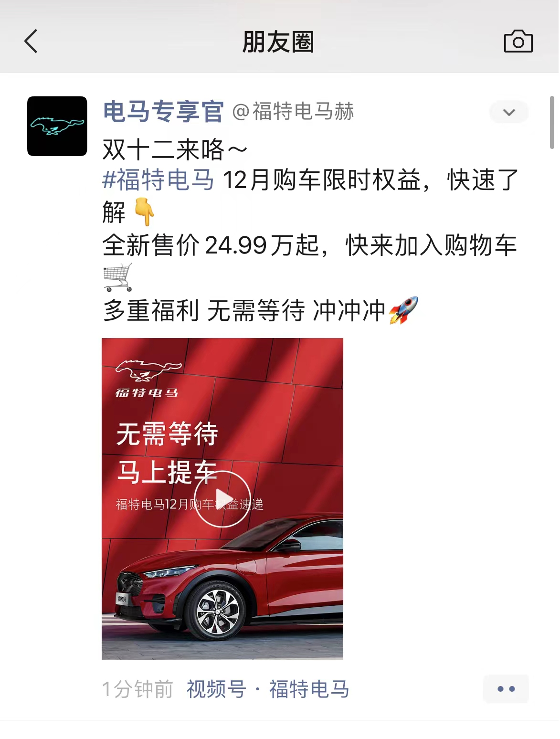Click the 无需等待 headline in video
This screenshot has height=739, width=560.
click(x=167, y=434)
